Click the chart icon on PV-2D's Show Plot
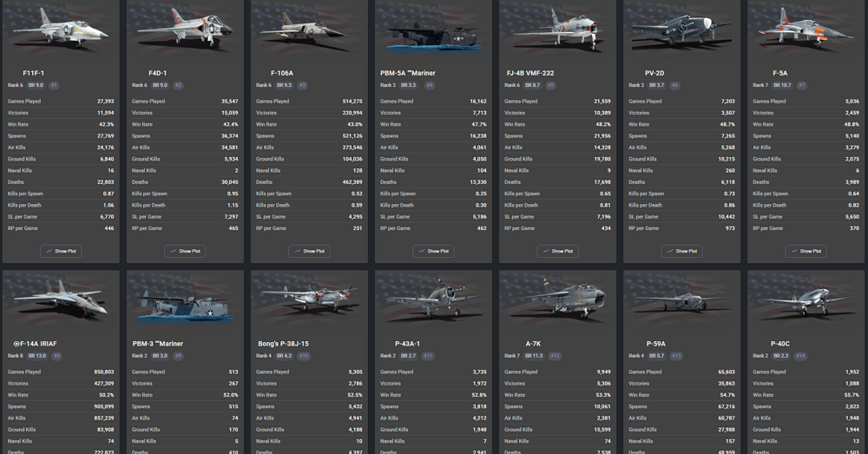Image resolution: width=868 pixels, height=454 pixels. pyautogui.click(x=670, y=251)
